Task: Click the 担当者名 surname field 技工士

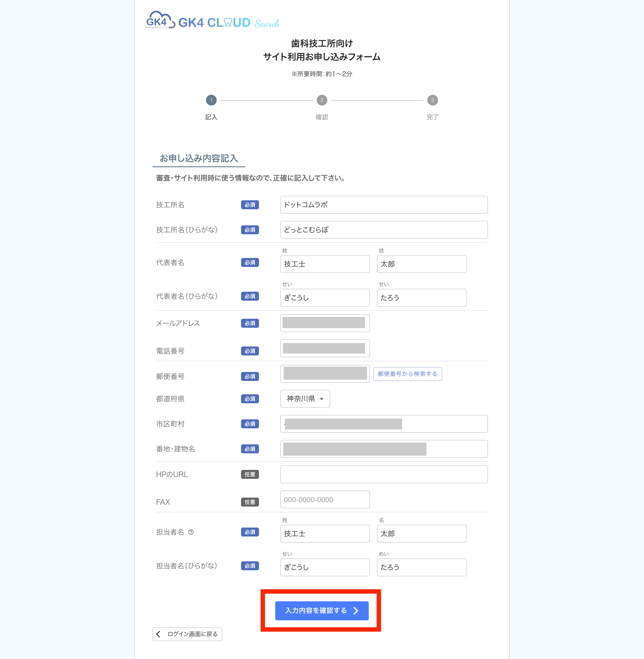Action: pos(325,533)
